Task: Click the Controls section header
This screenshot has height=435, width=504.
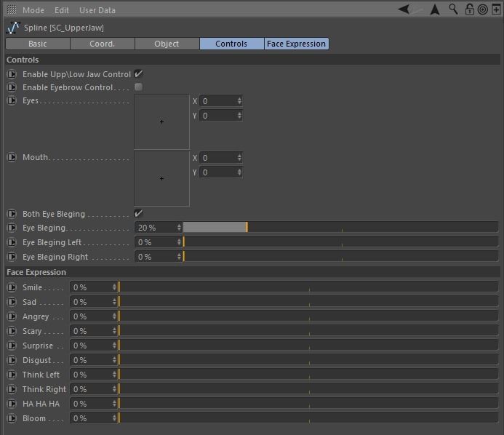Action: (x=252, y=60)
